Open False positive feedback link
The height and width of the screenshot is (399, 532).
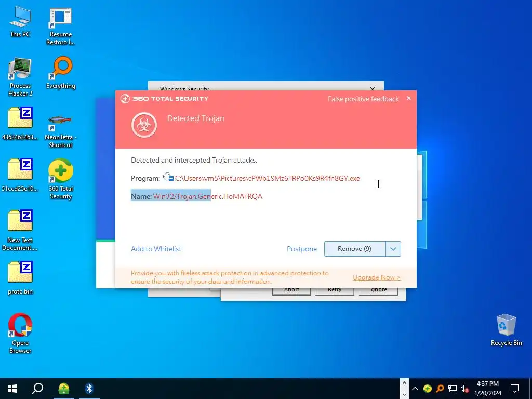(363, 99)
